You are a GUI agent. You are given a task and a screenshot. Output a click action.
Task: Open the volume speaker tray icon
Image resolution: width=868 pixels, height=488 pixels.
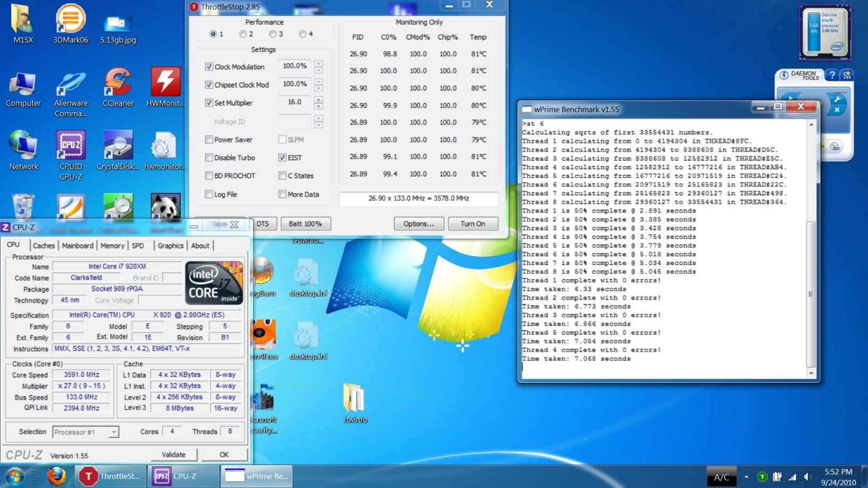pos(807,477)
